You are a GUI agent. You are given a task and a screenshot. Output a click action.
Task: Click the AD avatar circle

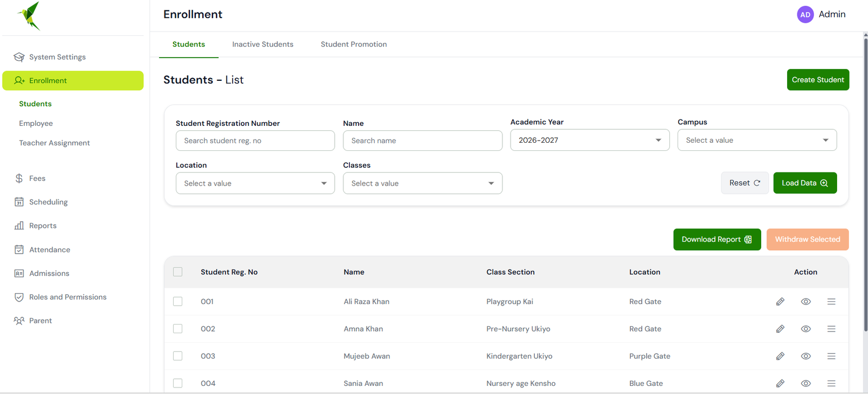(805, 15)
